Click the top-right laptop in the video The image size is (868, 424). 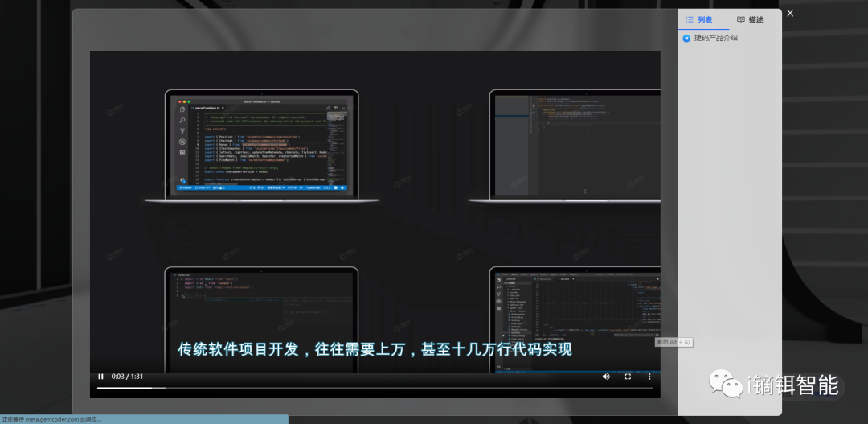coord(575,145)
